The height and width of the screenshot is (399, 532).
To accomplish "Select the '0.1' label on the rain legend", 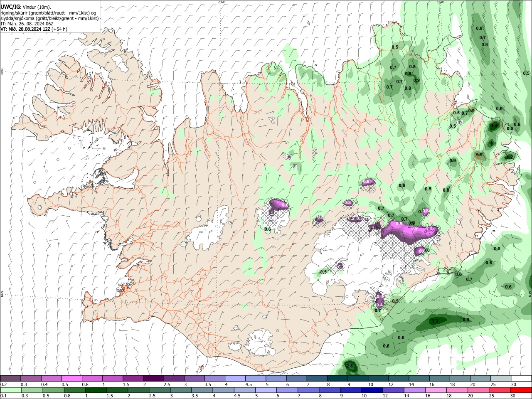I will point(3,396).
